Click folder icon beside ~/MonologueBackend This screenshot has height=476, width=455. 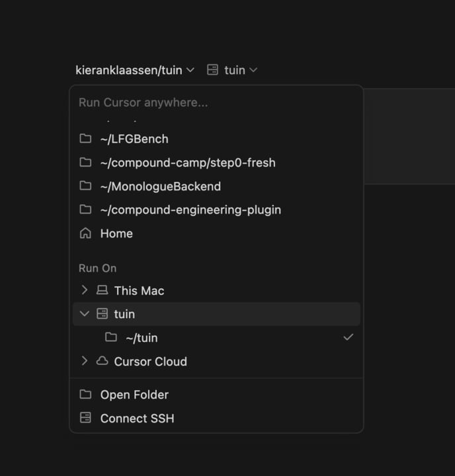pyautogui.click(x=85, y=186)
